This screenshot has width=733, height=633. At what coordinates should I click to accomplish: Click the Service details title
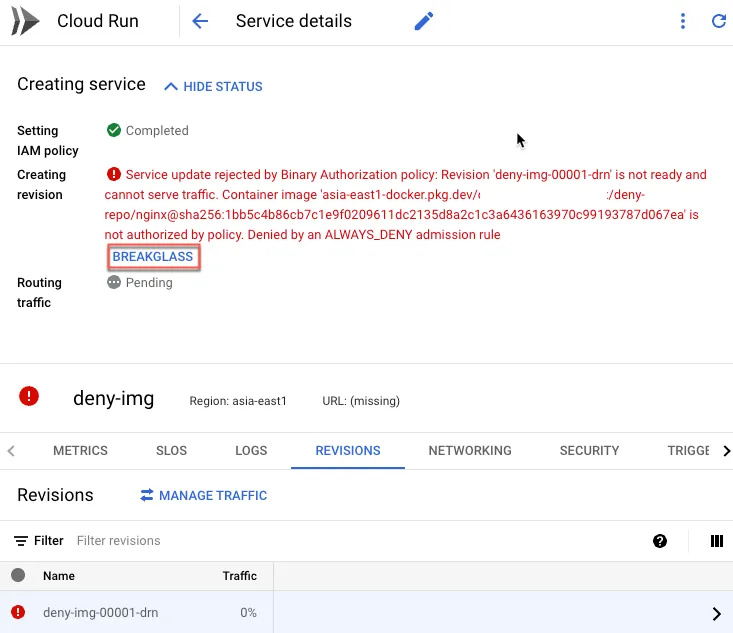[x=294, y=21]
